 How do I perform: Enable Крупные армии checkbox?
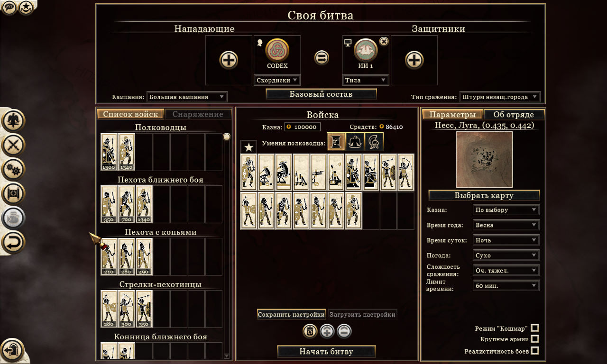click(535, 339)
